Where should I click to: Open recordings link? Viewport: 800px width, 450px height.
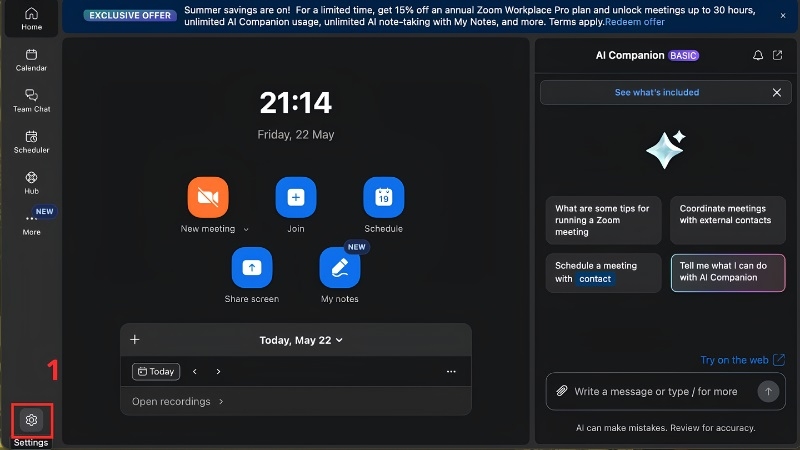(x=178, y=402)
